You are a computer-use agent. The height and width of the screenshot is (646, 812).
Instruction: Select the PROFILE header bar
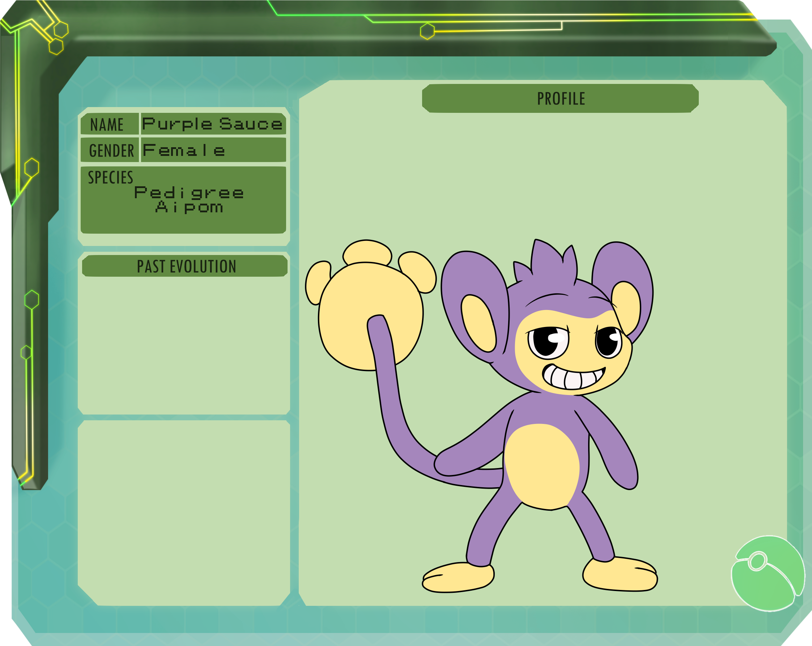(x=560, y=98)
